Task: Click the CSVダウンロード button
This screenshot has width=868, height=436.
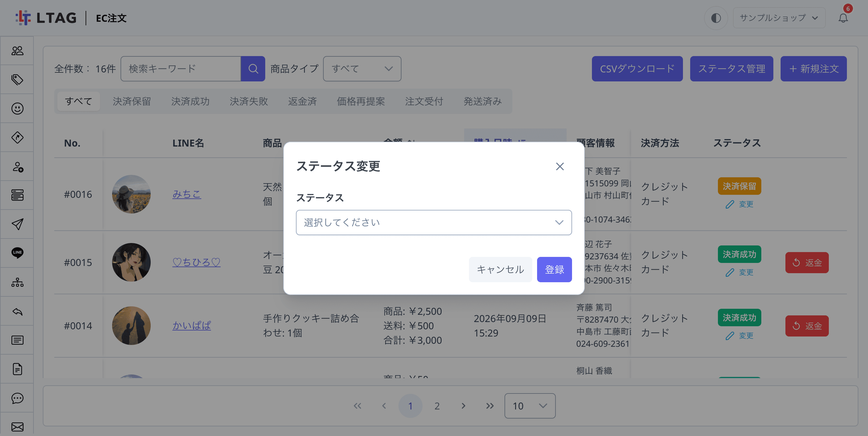Action: tap(637, 68)
